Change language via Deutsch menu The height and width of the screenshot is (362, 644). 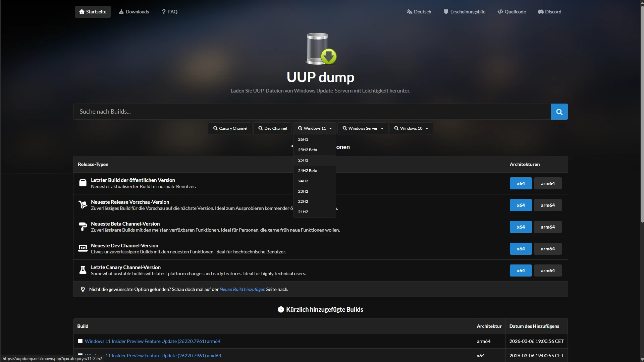tap(419, 12)
